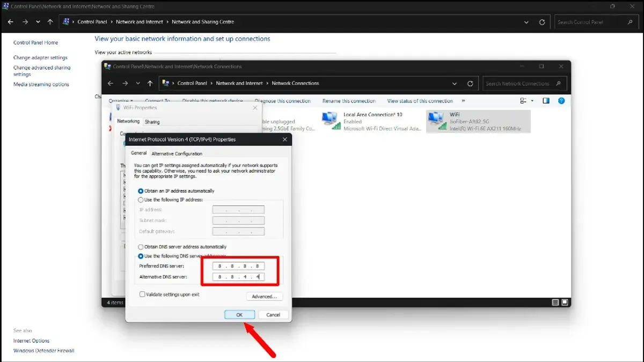
Task: Switch to details view icon in status bar
Action: click(x=555, y=302)
